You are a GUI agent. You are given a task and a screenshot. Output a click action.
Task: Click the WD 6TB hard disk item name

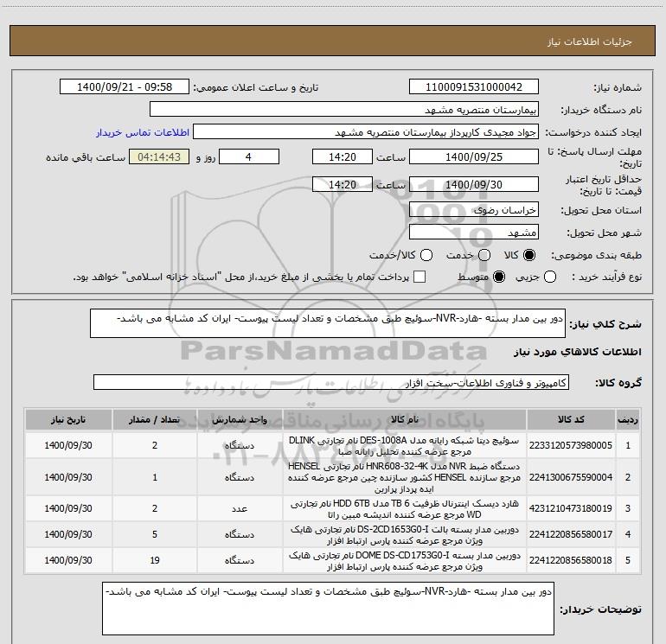pos(405,508)
